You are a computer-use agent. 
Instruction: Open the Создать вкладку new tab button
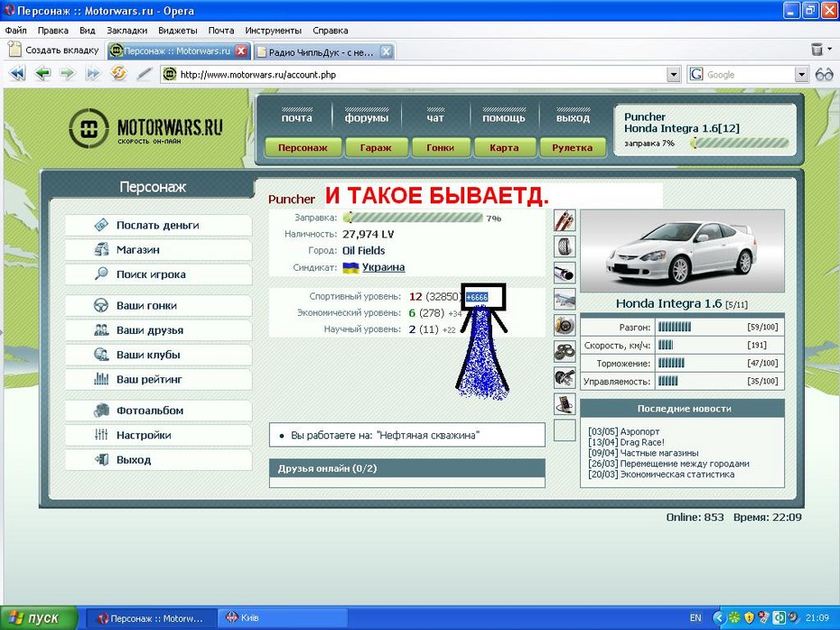tap(53, 50)
